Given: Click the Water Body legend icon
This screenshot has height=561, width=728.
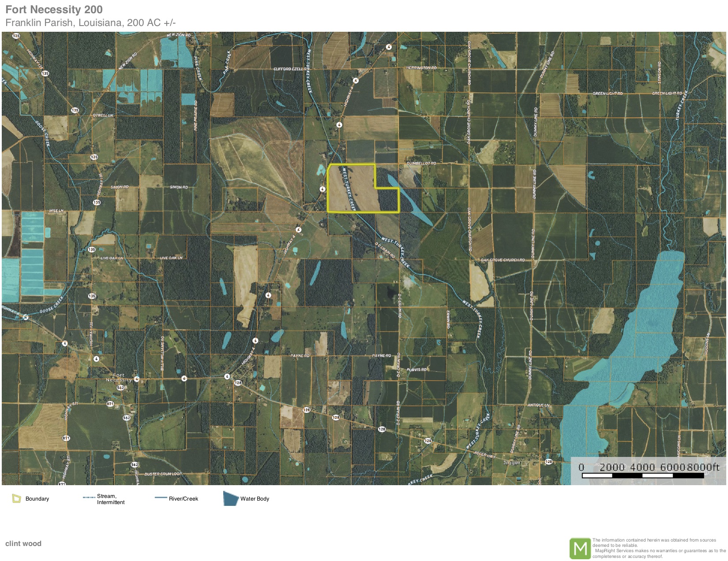Looking at the screenshot, I should click(231, 499).
